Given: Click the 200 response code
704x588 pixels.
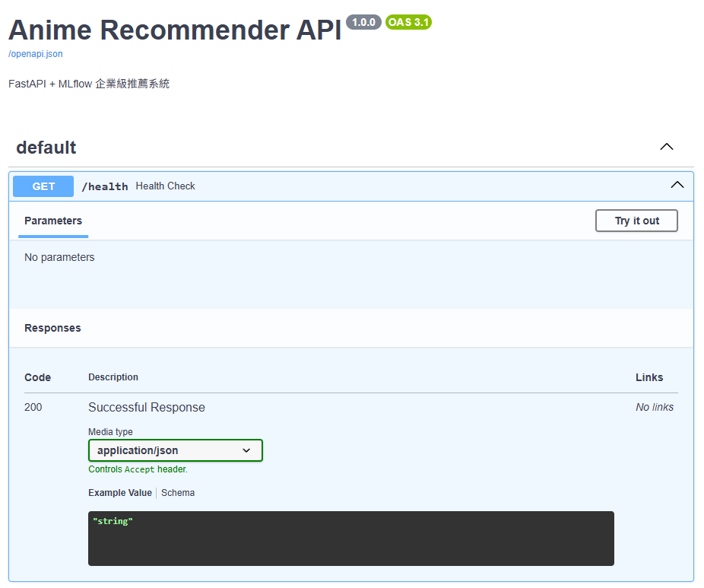Looking at the screenshot, I should [x=33, y=408].
